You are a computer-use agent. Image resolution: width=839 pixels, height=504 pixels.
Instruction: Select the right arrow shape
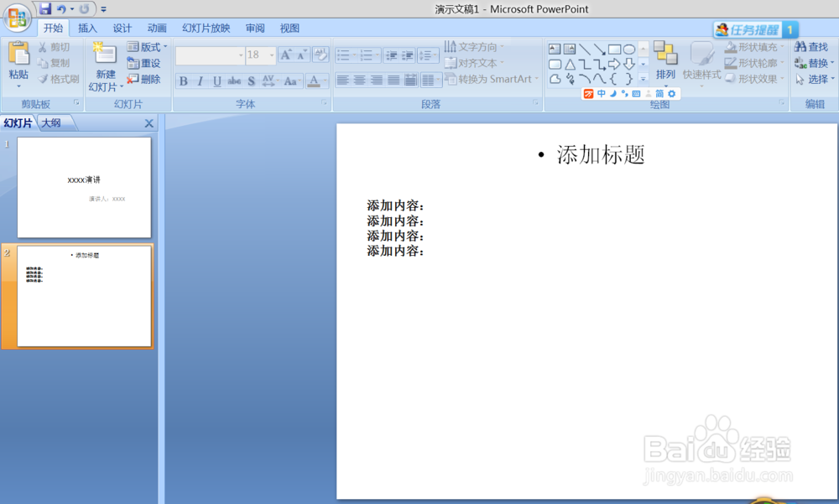pyautogui.click(x=614, y=65)
